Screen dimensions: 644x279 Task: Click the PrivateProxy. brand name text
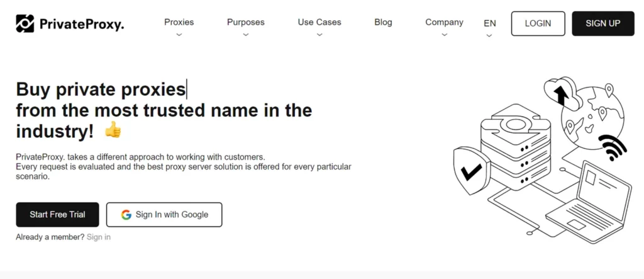[x=81, y=25]
